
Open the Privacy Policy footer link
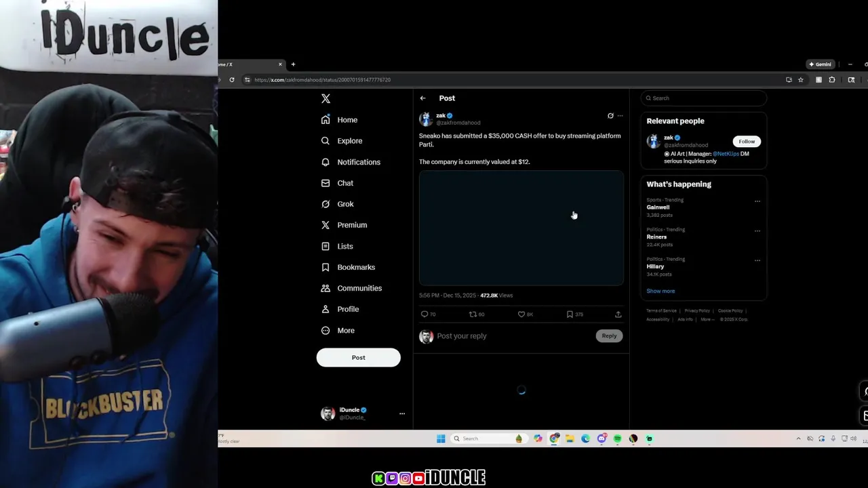(696, 311)
